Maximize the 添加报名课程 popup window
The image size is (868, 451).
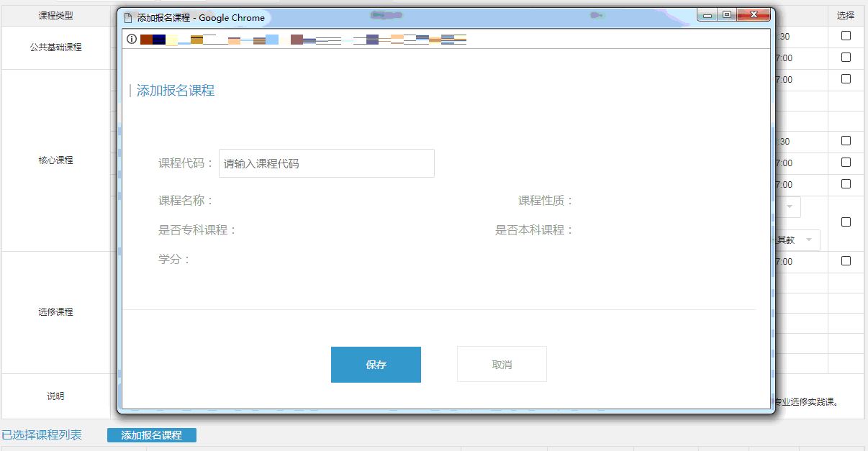[727, 15]
